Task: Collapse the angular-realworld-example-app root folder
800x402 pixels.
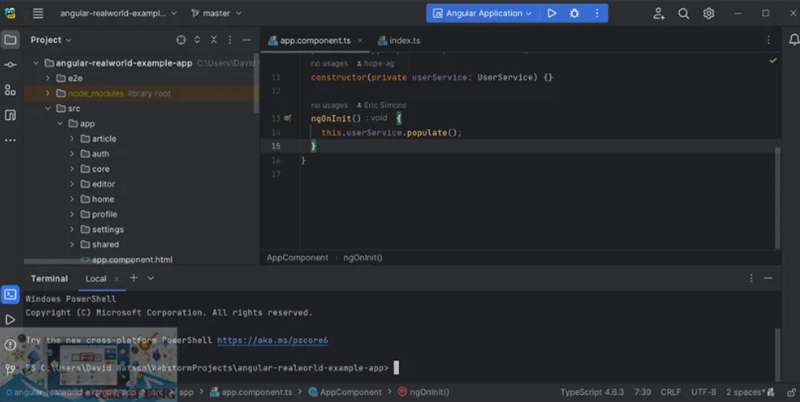Action: click(x=36, y=63)
